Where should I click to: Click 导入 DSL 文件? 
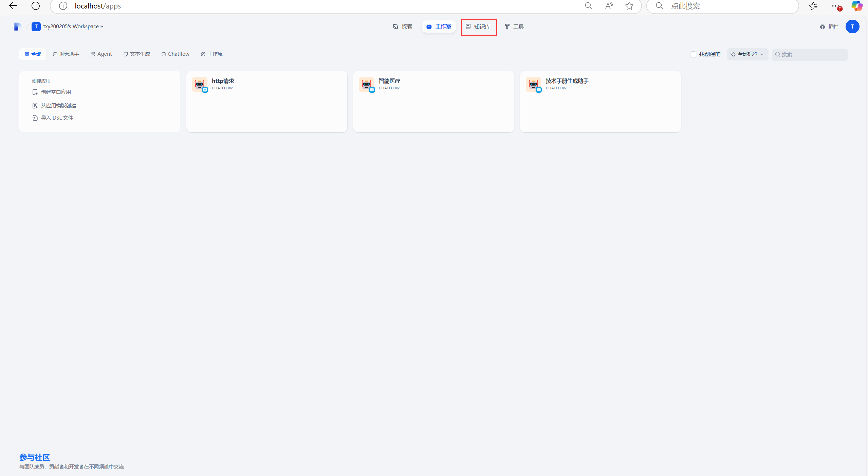pos(57,118)
